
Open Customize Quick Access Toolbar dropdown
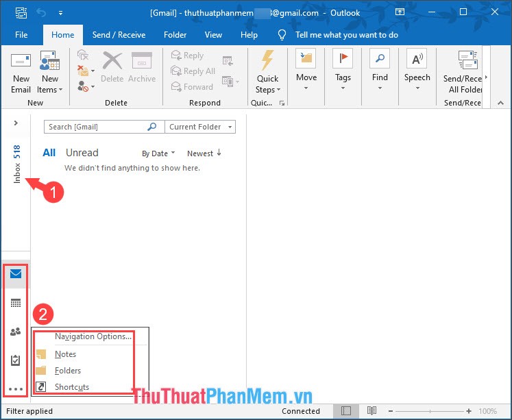coord(60,13)
